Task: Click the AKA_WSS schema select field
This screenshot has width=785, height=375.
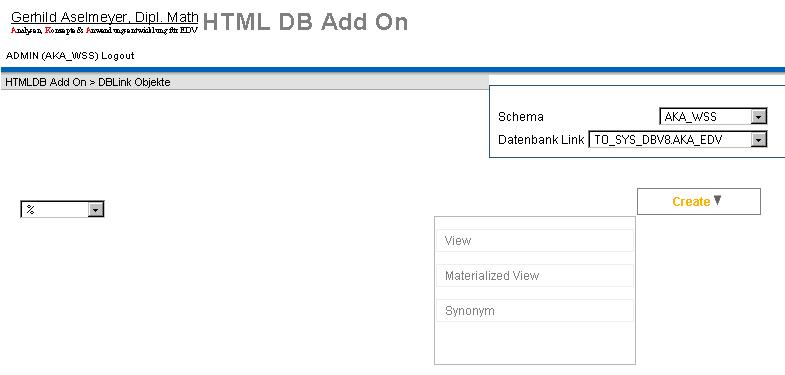Action: point(713,117)
